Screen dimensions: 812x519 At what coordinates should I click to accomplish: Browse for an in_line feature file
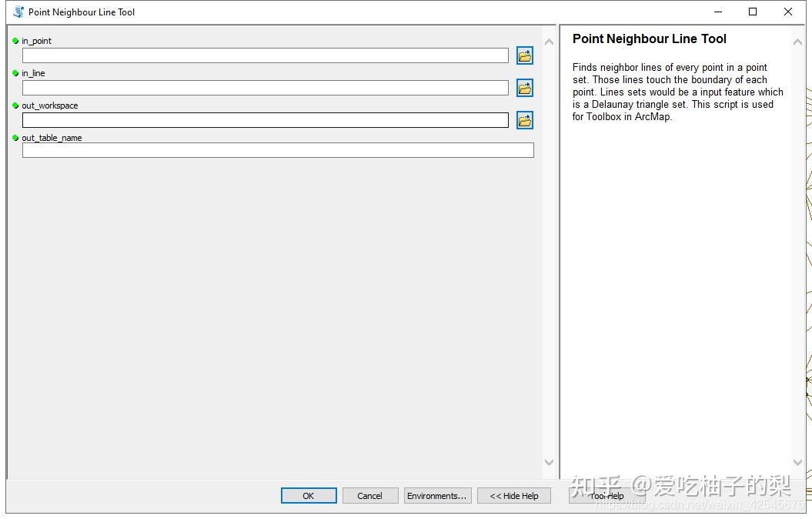click(524, 88)
